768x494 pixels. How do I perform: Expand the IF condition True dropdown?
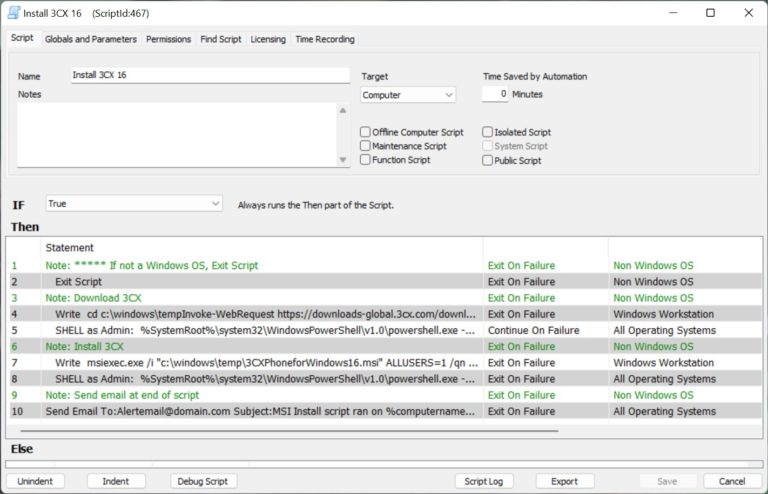134,204
